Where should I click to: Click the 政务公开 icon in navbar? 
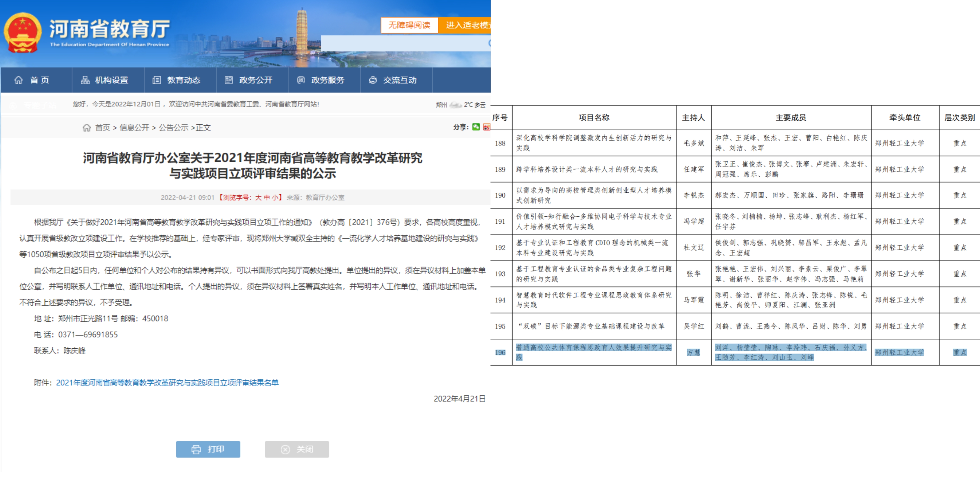pos(229,80)
